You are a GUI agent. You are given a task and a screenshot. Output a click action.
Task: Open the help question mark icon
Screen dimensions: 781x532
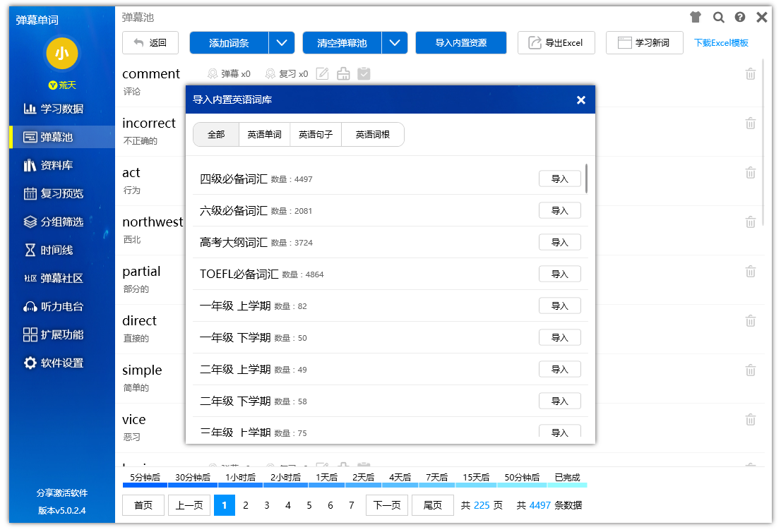click(739, 18)
